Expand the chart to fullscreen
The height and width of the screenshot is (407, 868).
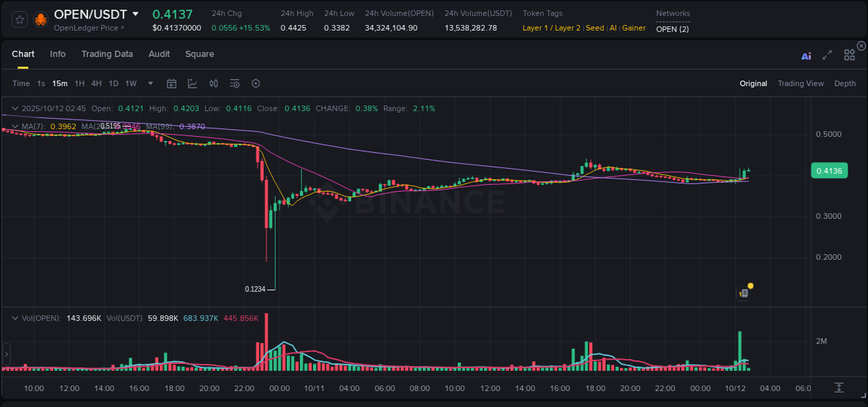pyautogui.click(x=827, y=55)
